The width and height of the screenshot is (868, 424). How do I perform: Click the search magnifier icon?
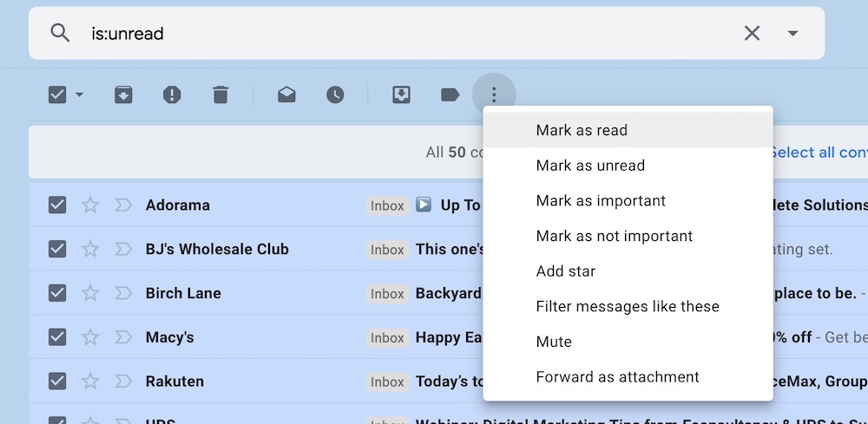coord(60,33)
